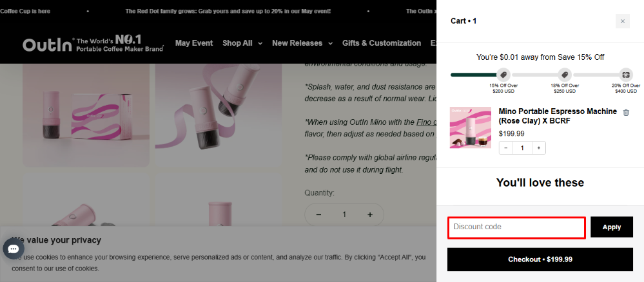
Task: Open cart product title Mino Portable Espresso Machine
Action: coord(558,116)
